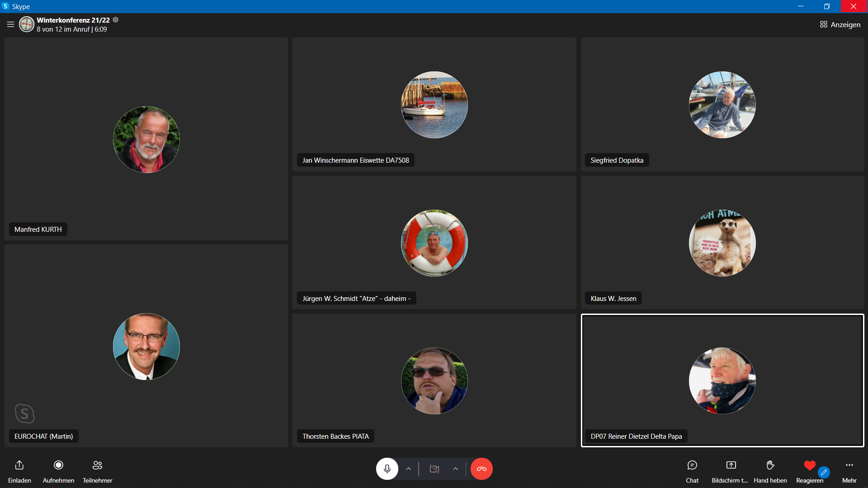The image size is (868, 488).
Task: Click Klaus W. Jessen's meerkat avatar
Action: pos(722,243)
